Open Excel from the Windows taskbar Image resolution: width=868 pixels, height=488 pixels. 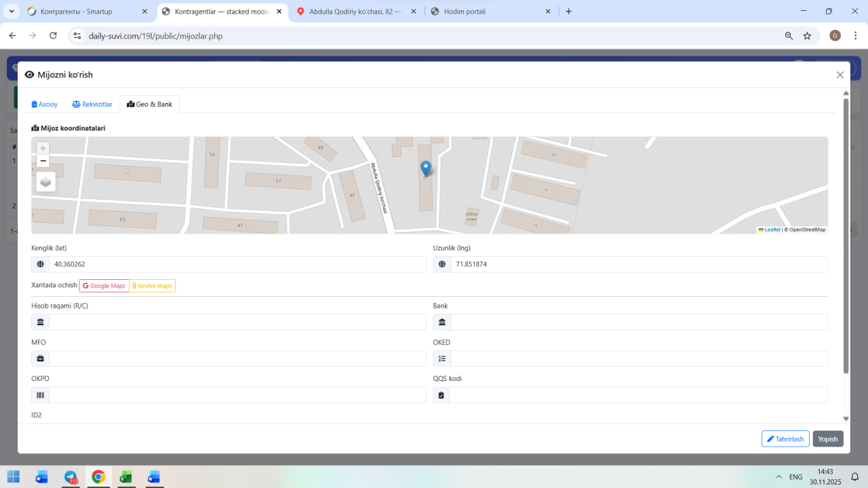point(125,476)
